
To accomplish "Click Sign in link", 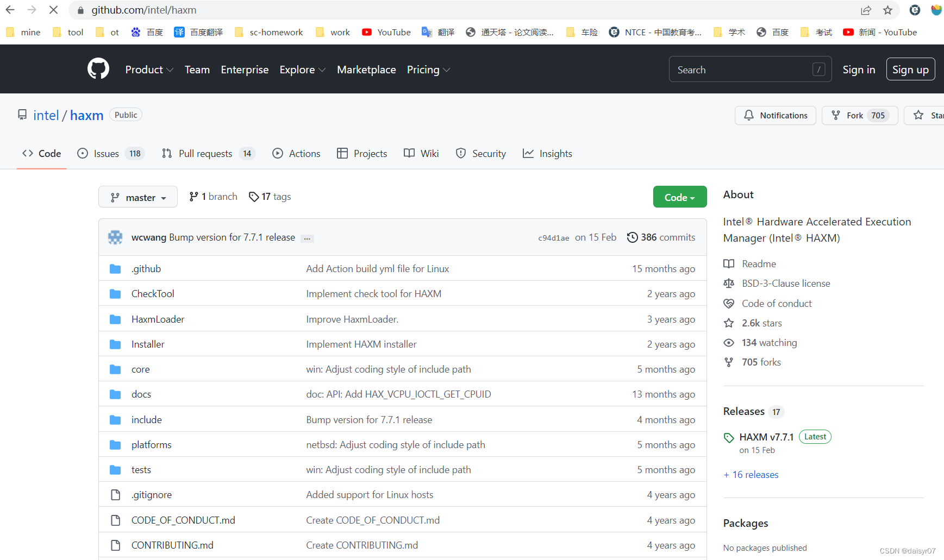I will pyautogui.click(x=859, y=70).
